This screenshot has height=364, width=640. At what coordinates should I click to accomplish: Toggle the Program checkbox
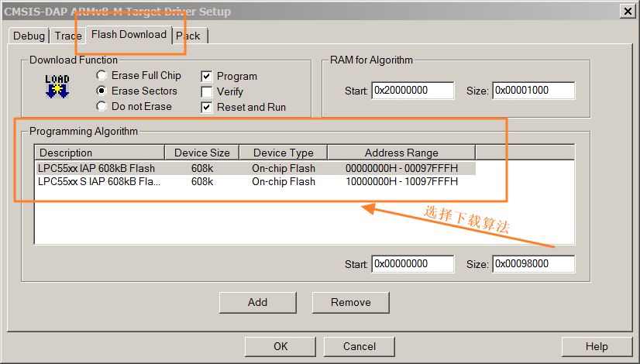click(207, 77)
